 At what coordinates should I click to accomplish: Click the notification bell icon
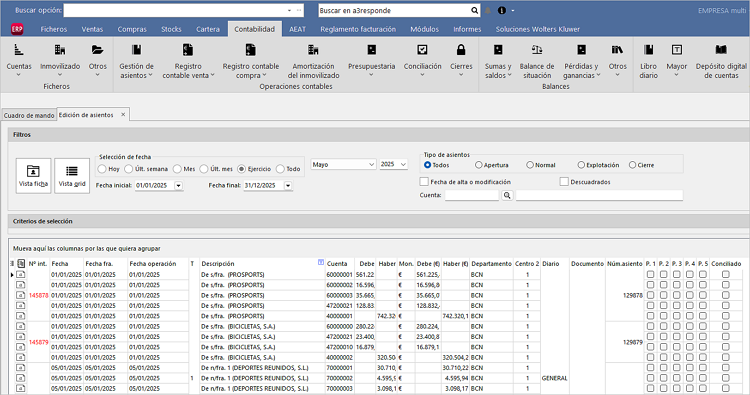(487, 11)
